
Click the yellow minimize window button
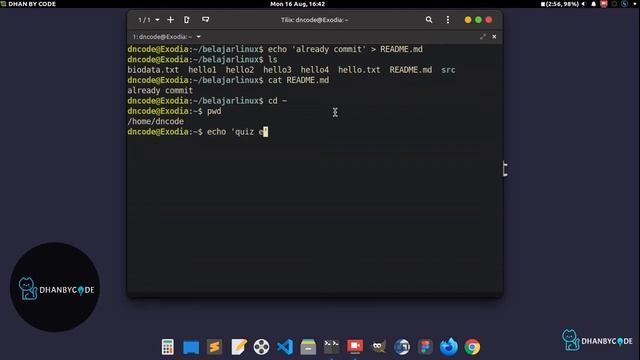[x=468, y=20]
